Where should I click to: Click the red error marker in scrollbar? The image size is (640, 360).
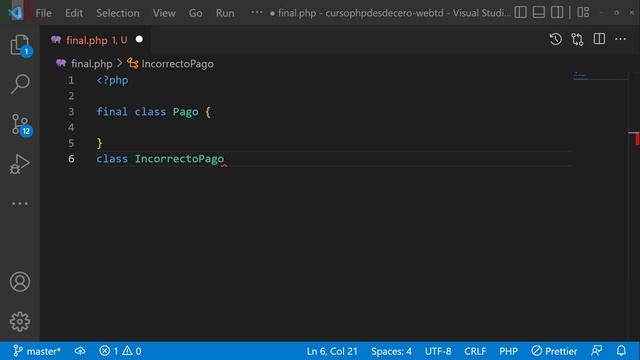tap(637, 139)
